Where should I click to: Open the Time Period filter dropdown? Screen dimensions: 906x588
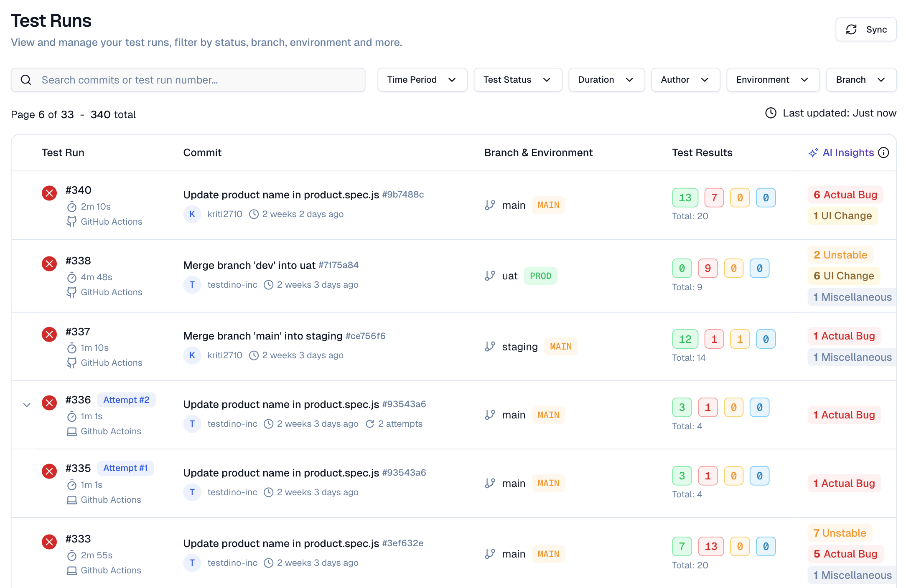(x=422, y=79)
